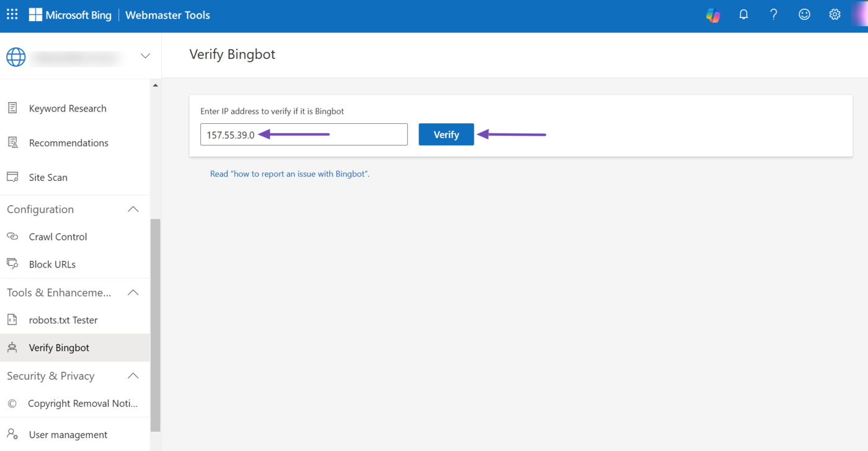Click the Microsoft Bing logo

pos(70,15)
